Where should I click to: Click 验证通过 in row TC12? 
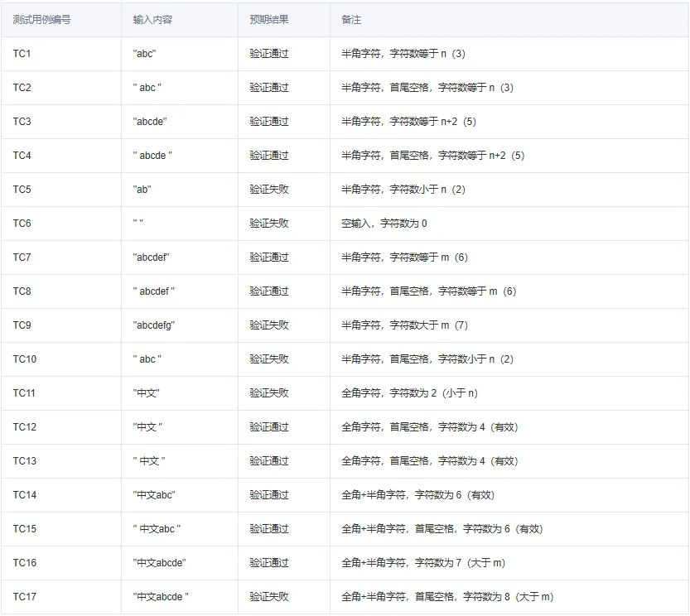point(269,426)
